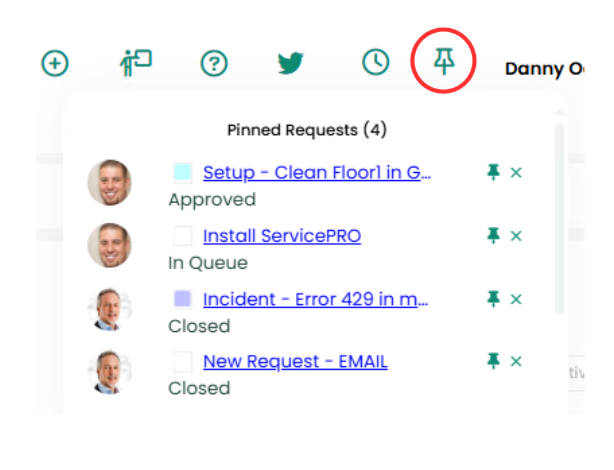Click the cyan swatch beside Setup request
Image resolution: width=614 pixels, height=470 pixels.
pos(182,172)
